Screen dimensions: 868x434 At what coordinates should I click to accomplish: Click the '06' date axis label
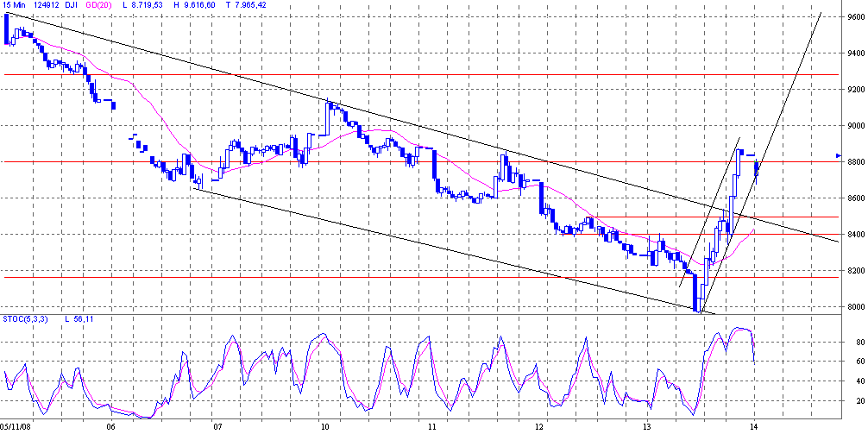pos(110,427)
